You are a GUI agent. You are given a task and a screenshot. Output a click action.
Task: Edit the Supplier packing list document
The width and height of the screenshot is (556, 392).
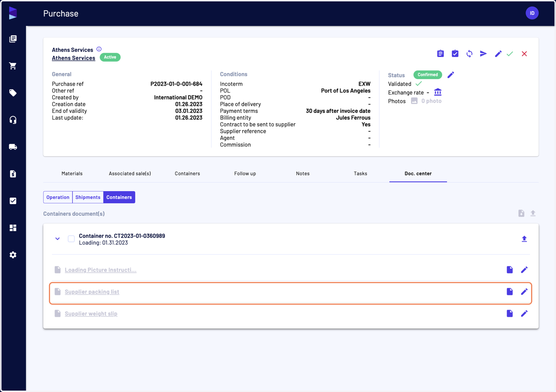point(524,292)
